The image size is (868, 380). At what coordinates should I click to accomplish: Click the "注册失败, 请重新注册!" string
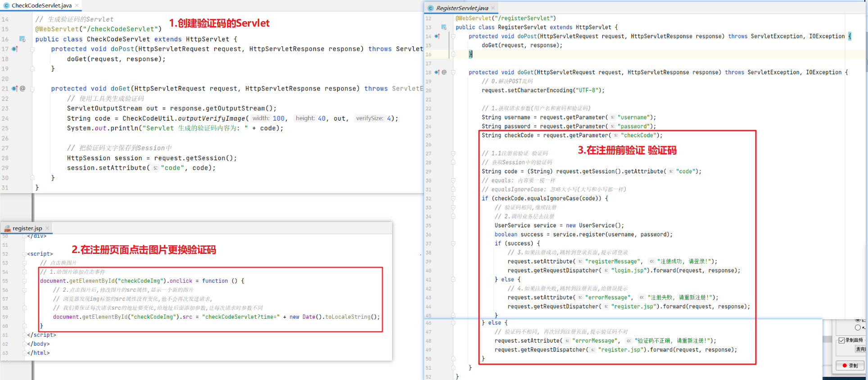pyautogui.click(x=680, y=298)
